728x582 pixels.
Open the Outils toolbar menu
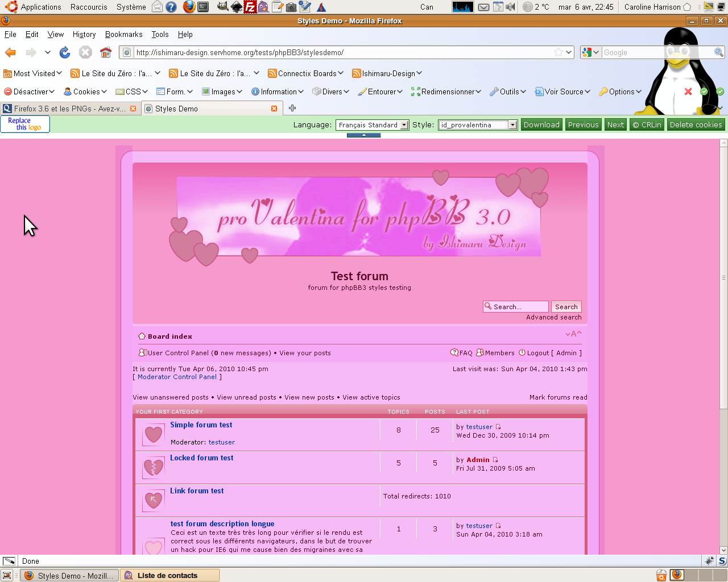click(508, 92)
